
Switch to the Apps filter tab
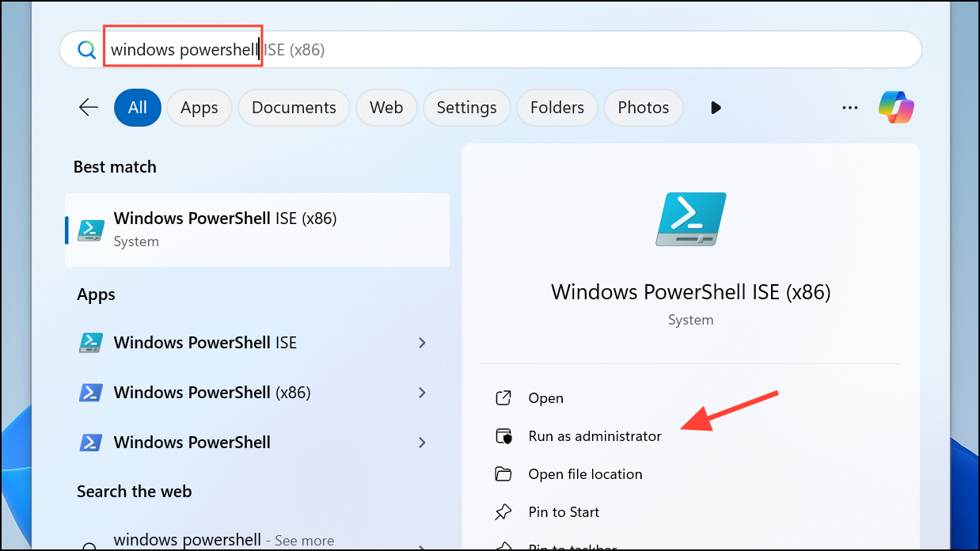click(x=199, y=108)
